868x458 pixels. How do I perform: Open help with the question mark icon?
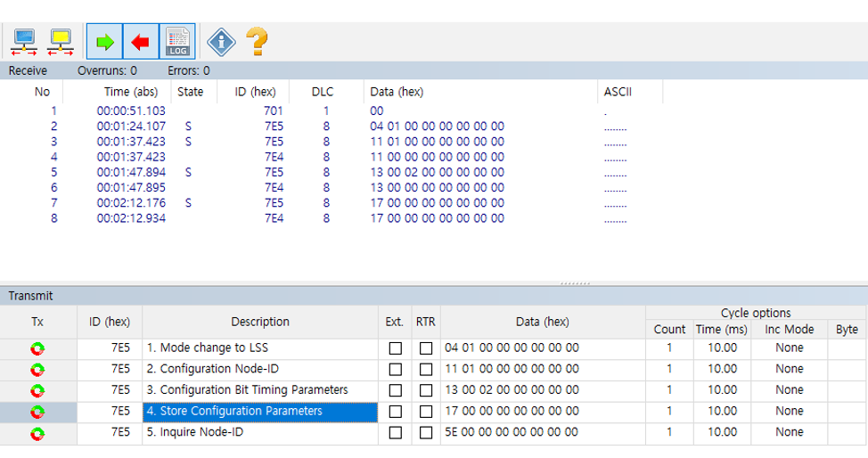click(257, 42)
